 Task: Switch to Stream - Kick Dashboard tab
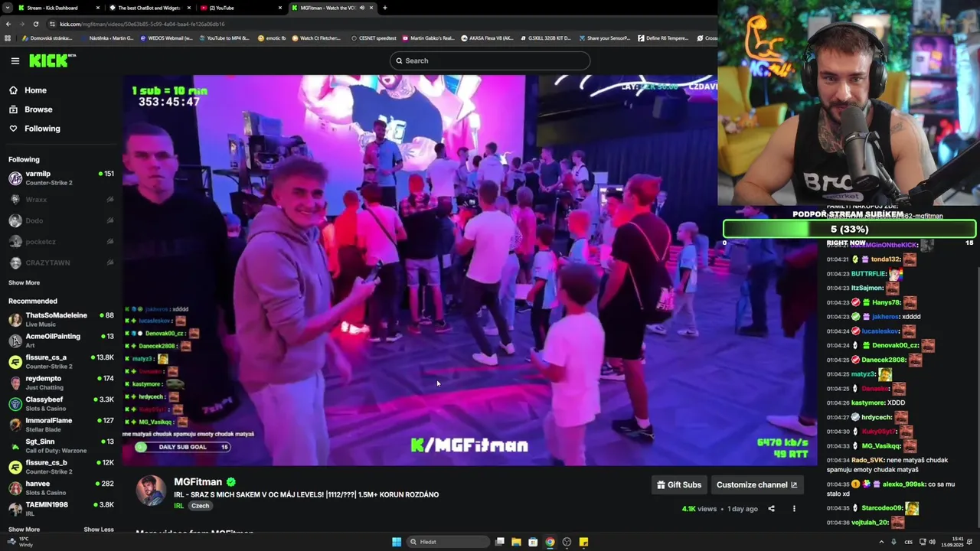pos(57,8)
